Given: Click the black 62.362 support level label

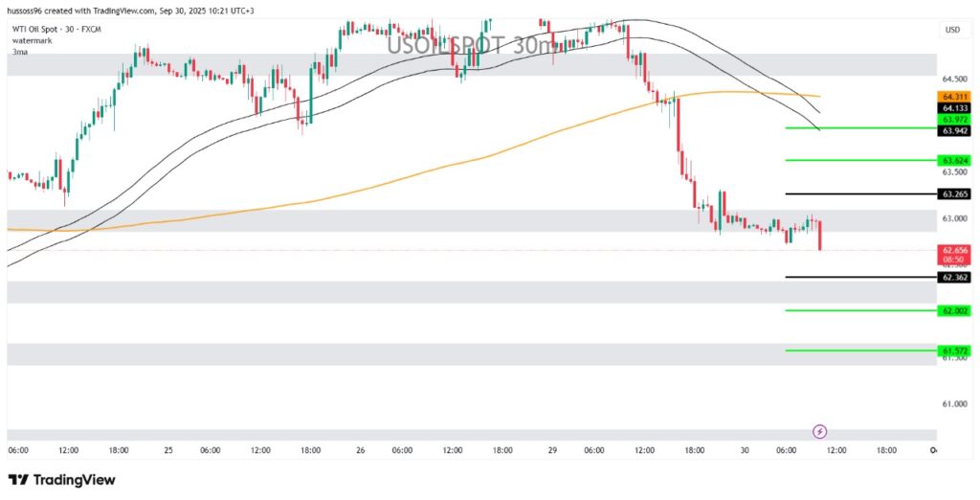Looking at the screenshot, I should 955,277.
